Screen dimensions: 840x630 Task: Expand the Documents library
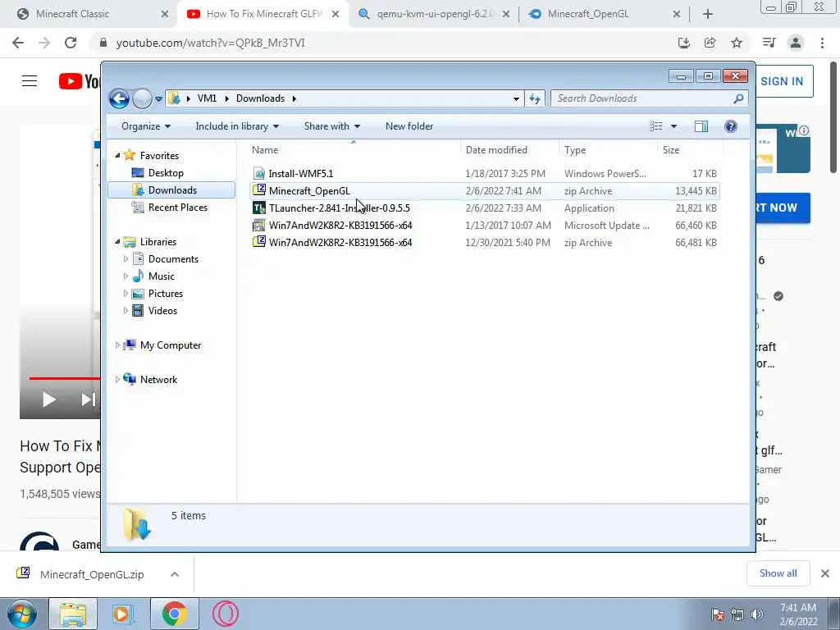point(126,259)
